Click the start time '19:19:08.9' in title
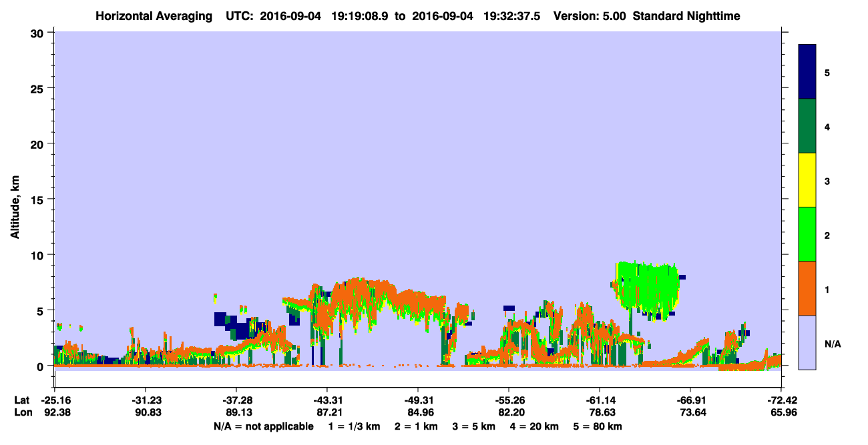 pyautogui.click(x=359, y=16)
